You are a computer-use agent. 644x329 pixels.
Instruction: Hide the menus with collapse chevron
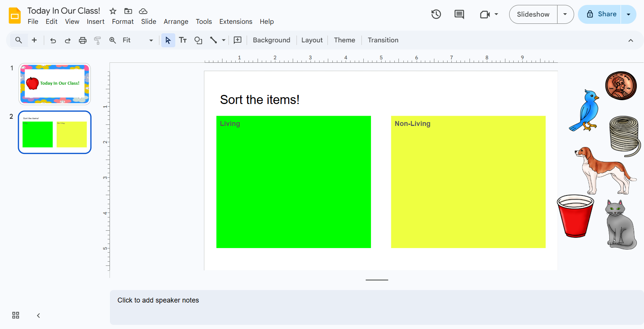[x=630, y=40]
